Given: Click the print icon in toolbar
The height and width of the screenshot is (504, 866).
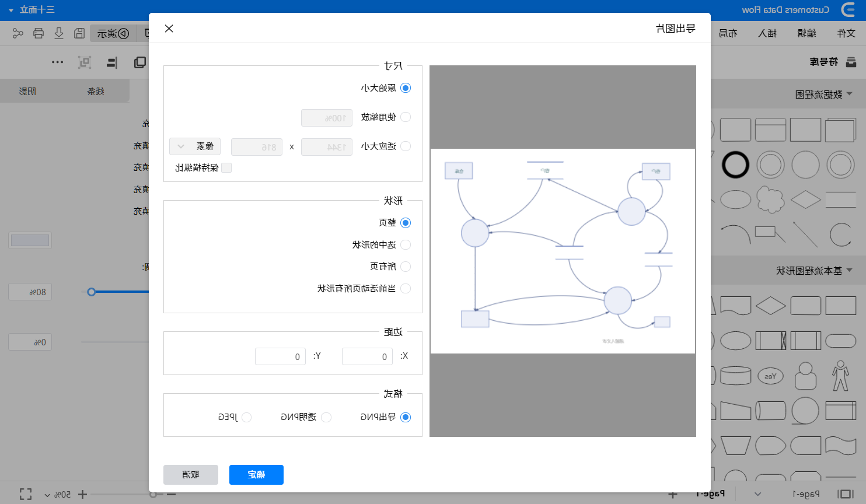Looking at the screenshot, I should [x=39, y=33].
